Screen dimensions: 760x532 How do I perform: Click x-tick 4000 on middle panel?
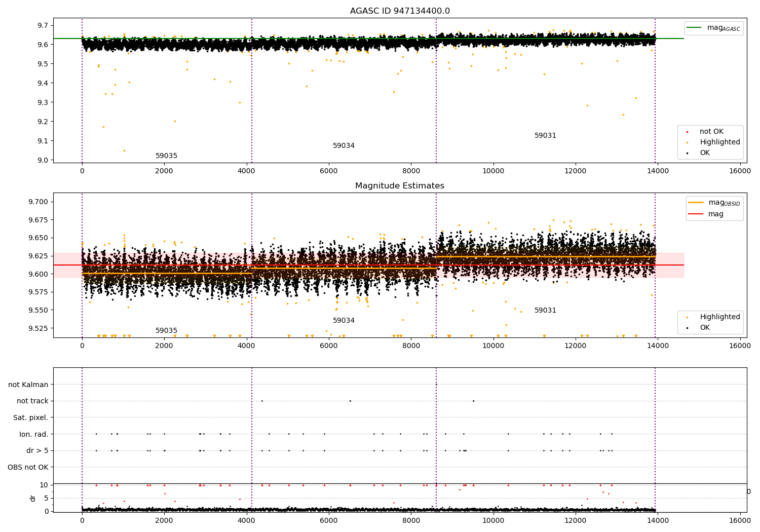tap(246, 346)
